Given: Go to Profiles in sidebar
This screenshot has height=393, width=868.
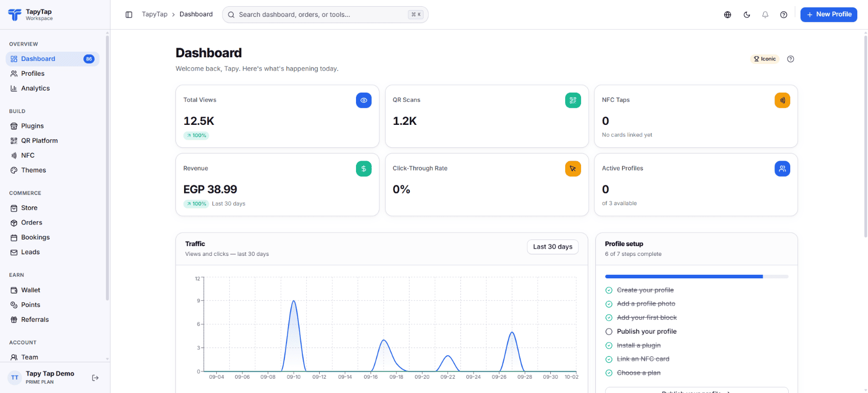Looking at the screenshot, I should tap(53, 74).
